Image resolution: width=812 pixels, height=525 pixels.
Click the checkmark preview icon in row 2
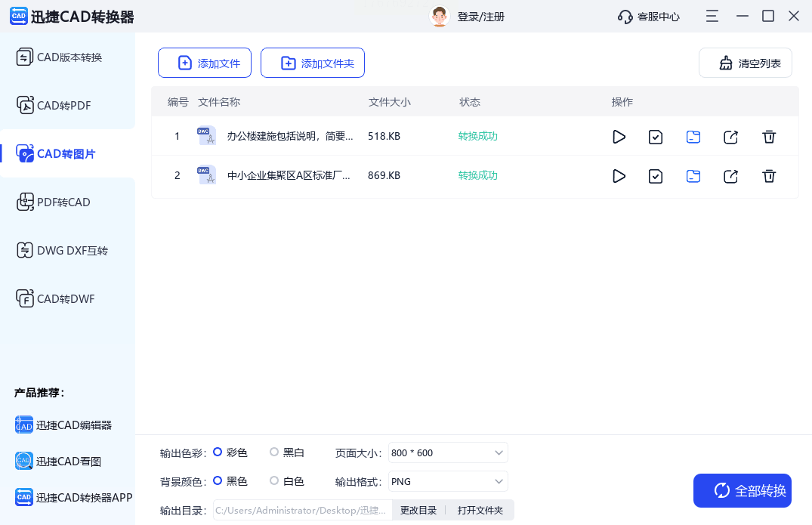tap(656, 176)
